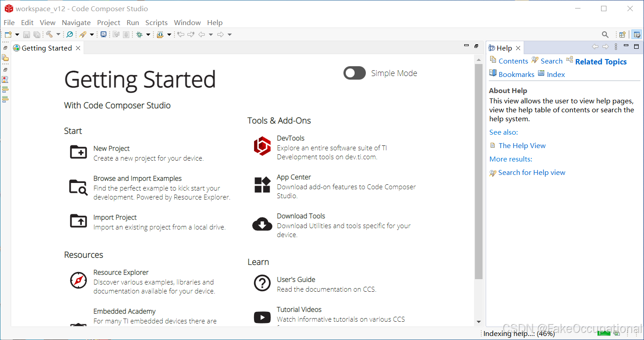This screenshot has height=340, width=644.
Task: Maximize the Help view panel
Action: 636,46
